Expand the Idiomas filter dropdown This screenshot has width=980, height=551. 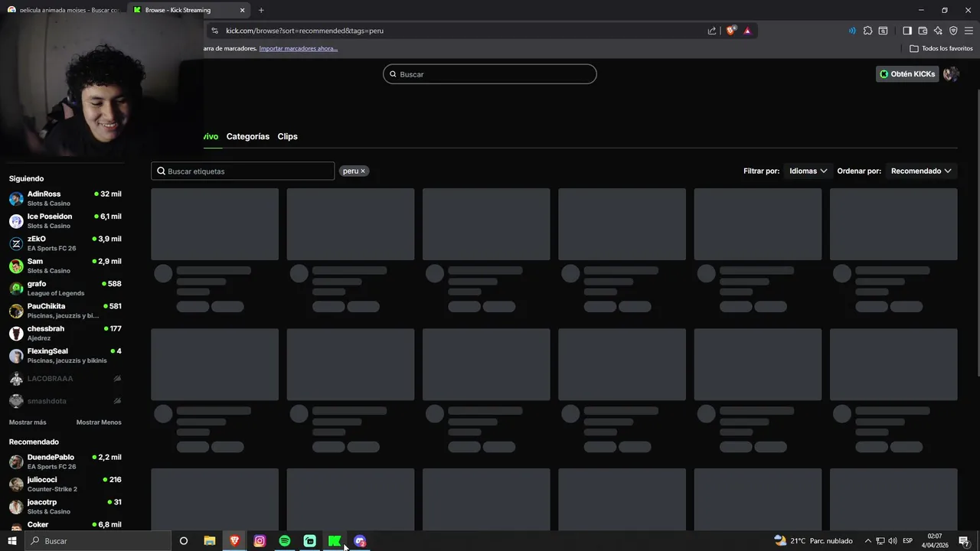(x=808, y=171)
